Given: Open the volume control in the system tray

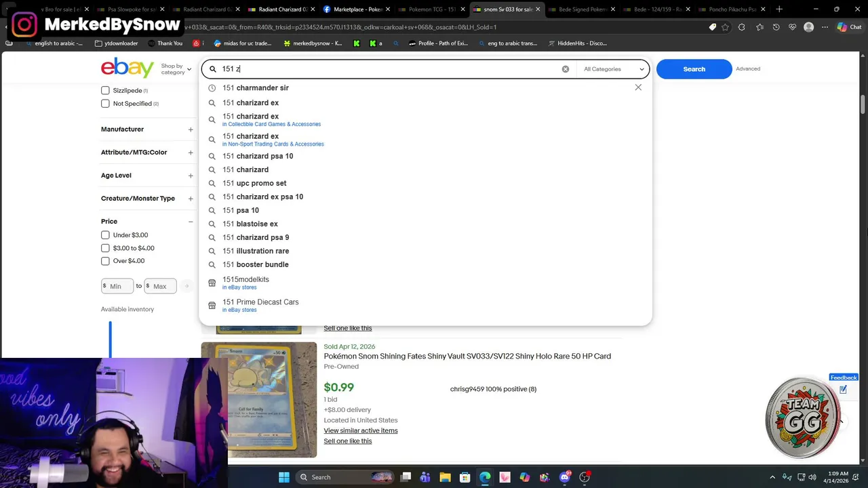Looking at the screenshot, I should 812,477.
